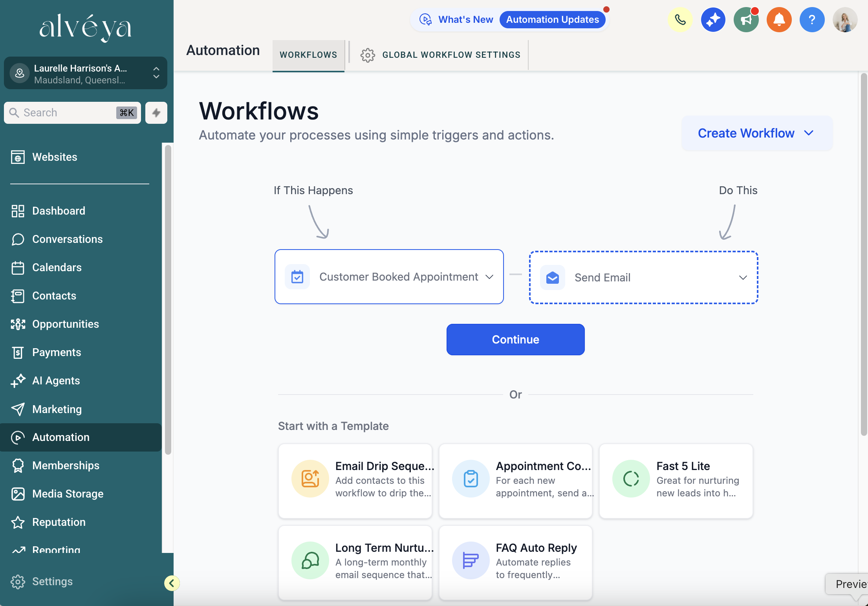Click the Email Drip Sequence template icon
This screenshot has height=606, width=868.
(310, 479)
